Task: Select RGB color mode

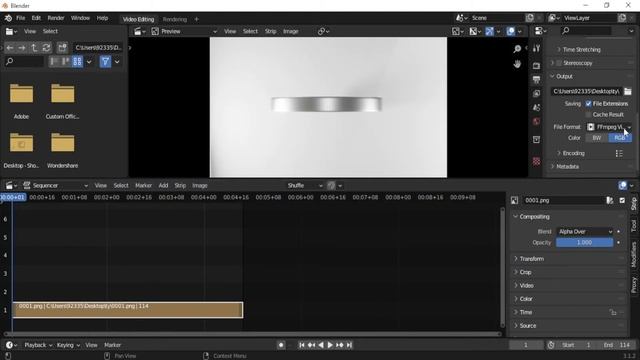Action: point(620,138)
